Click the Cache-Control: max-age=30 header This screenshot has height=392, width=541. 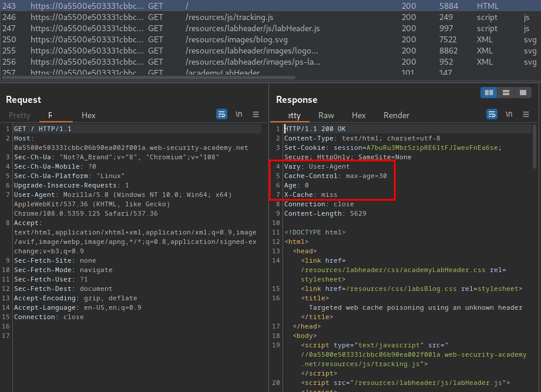pos(335,176)
